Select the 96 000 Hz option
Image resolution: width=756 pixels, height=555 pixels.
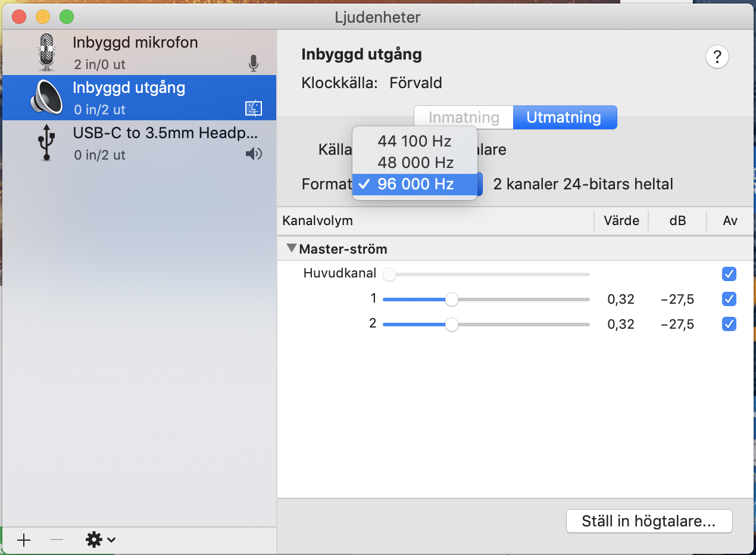pyautogui.click(x=414, y=184)
